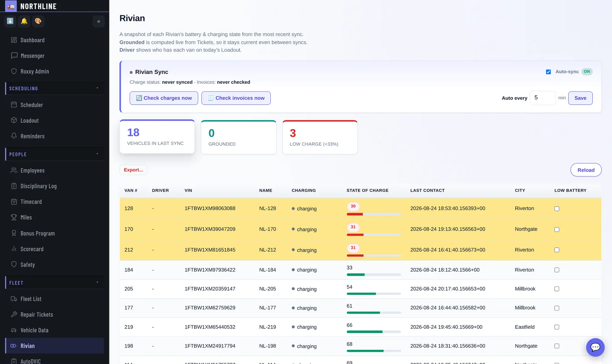
Task: Click the Scorecard bar chart icon
Action: click(x=14, y=249)
